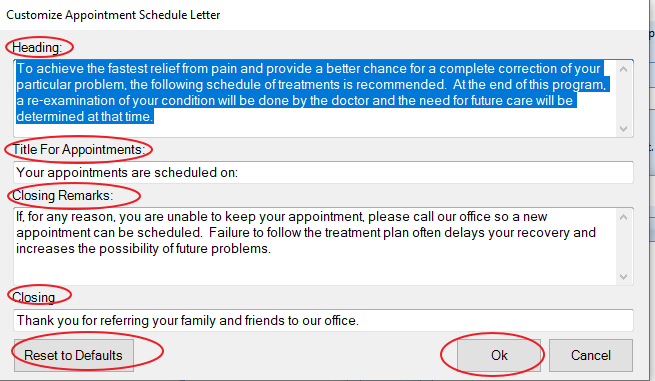
Task: Click the circled Heading label
Action: 37,48
